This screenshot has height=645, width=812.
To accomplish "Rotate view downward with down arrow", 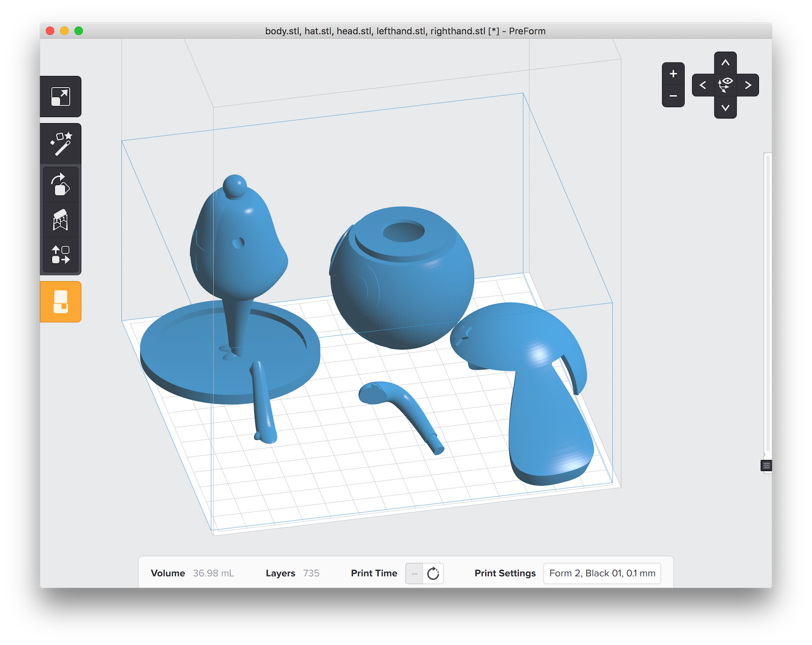I will [725, 108].
